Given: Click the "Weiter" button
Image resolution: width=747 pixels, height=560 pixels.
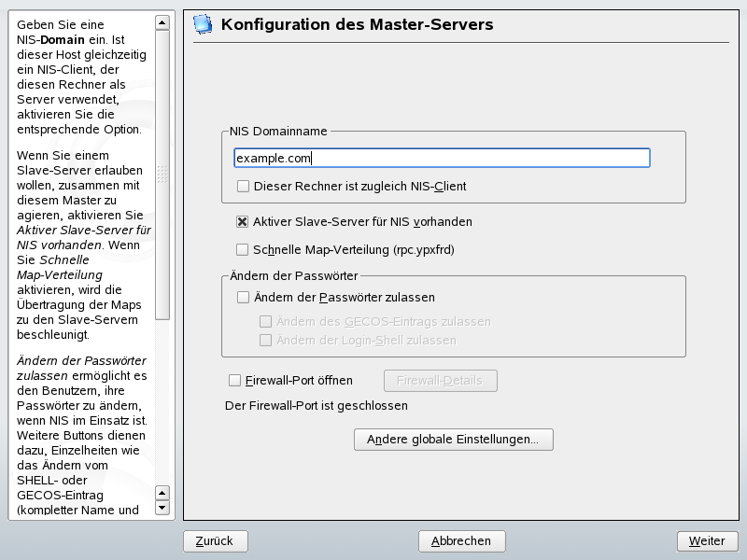Looking at the screenshot, I should point(707,541).
